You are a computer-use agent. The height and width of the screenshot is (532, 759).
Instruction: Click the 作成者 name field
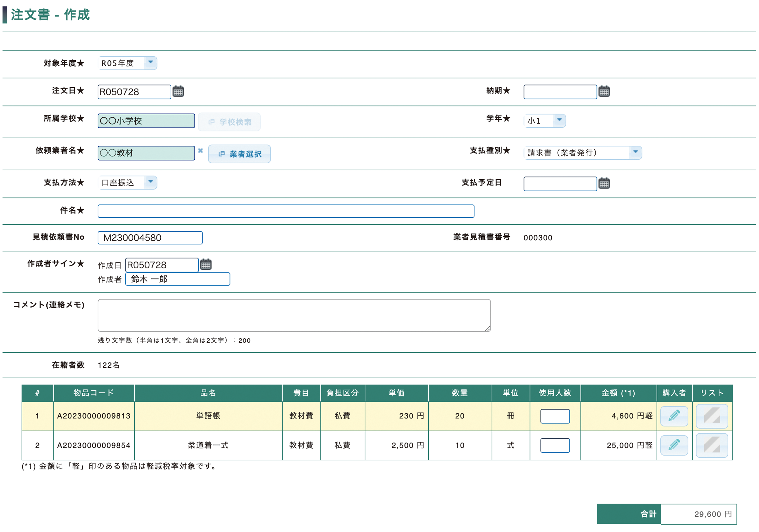(178, 279)
